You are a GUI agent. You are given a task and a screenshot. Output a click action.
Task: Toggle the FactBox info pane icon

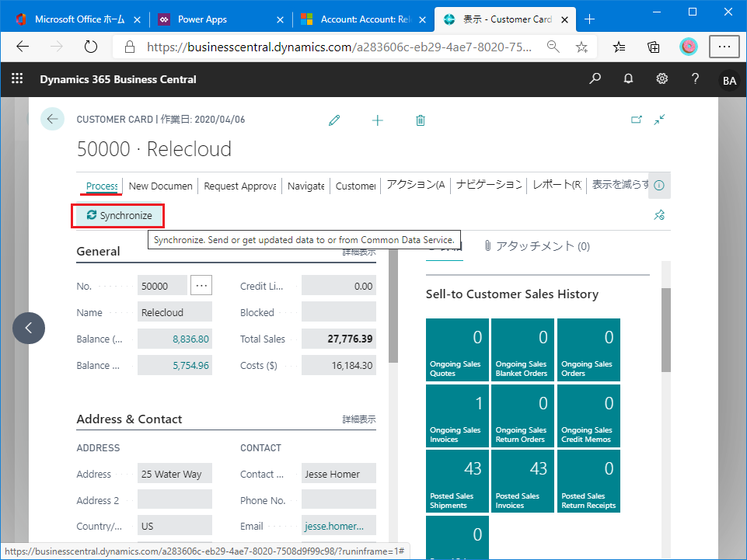(659, 185)
